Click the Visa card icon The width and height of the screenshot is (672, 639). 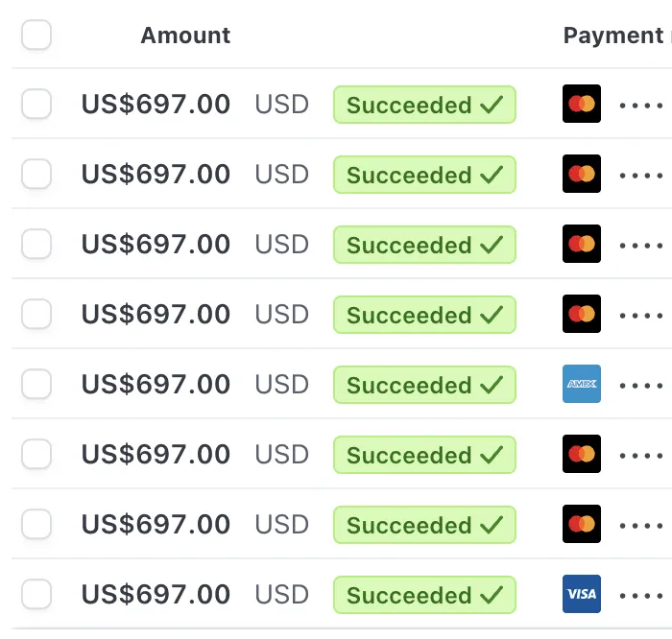pyautogui.click(x=582, y=594)
